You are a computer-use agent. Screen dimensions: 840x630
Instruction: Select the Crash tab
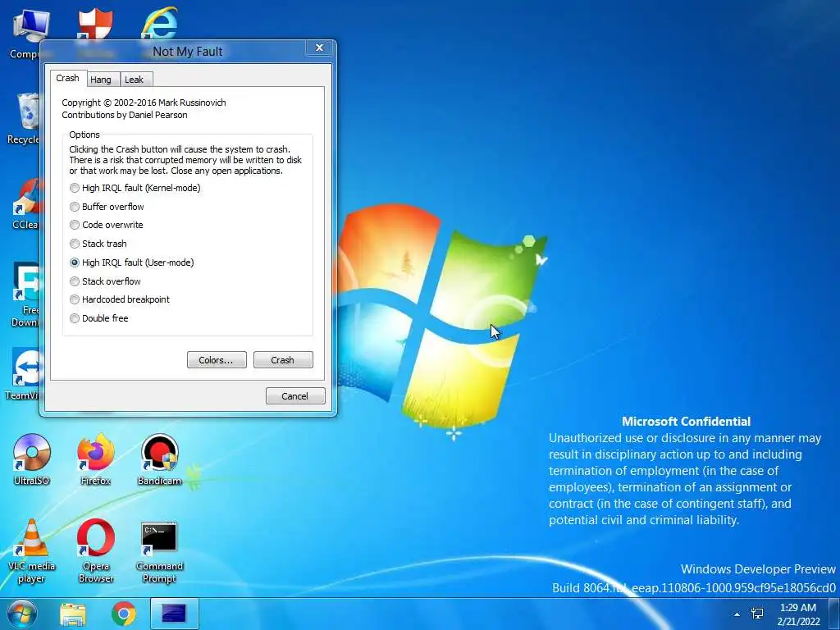[x=68, y=78]
